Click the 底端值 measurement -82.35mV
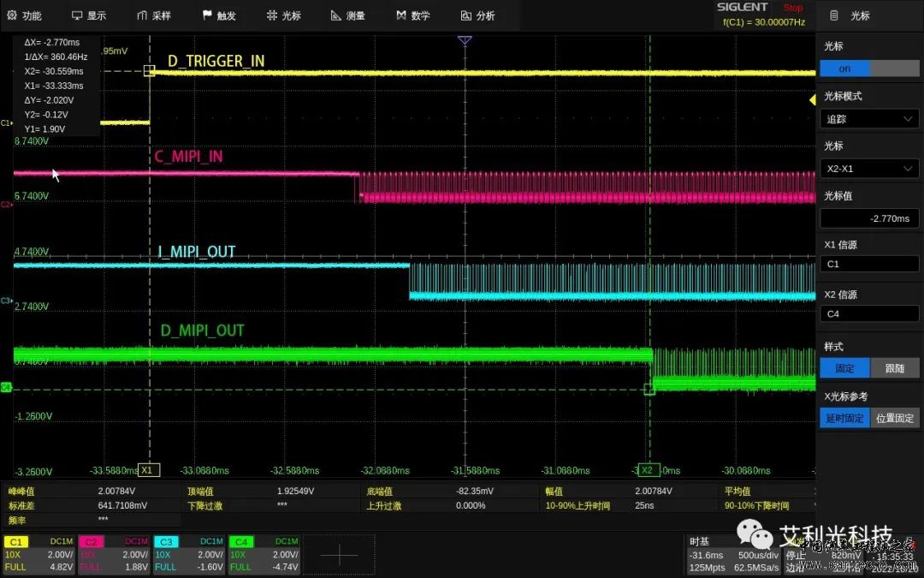The width and height of the screenshot is (924, 578). point(475,491)
